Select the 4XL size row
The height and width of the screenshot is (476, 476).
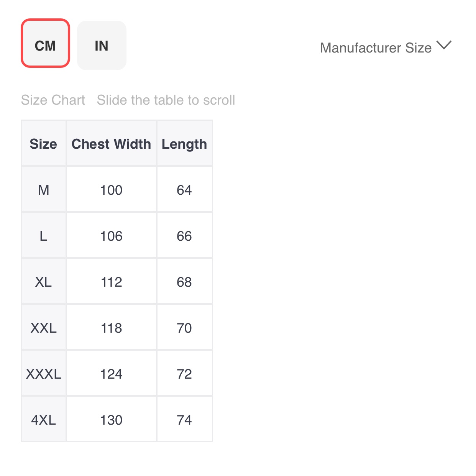(x=44, y=420)
